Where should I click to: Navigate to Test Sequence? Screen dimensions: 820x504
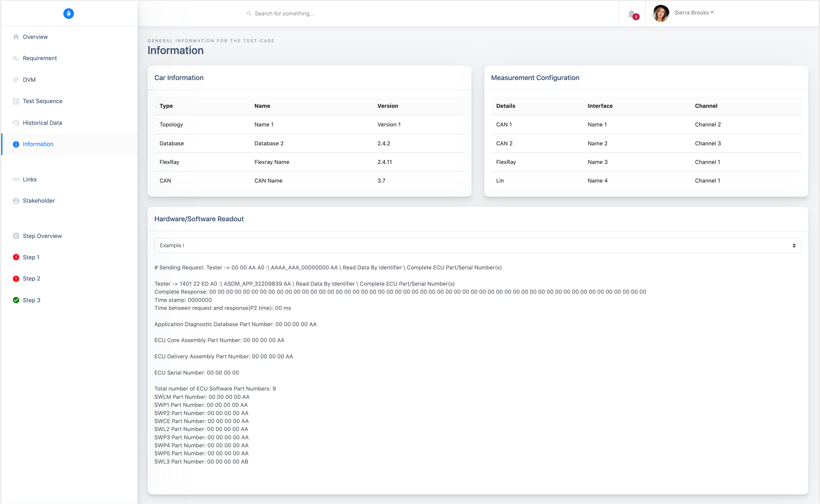[42, 101]
